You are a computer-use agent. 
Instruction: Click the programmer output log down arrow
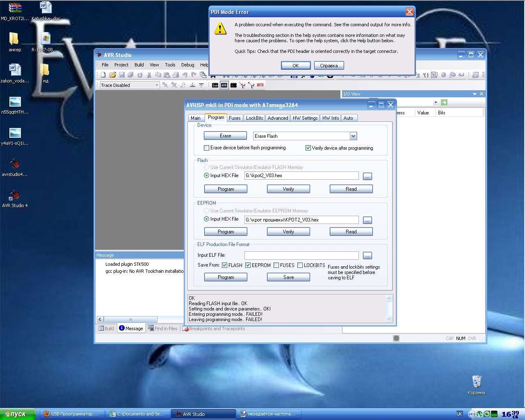click(x=389, y=319)
